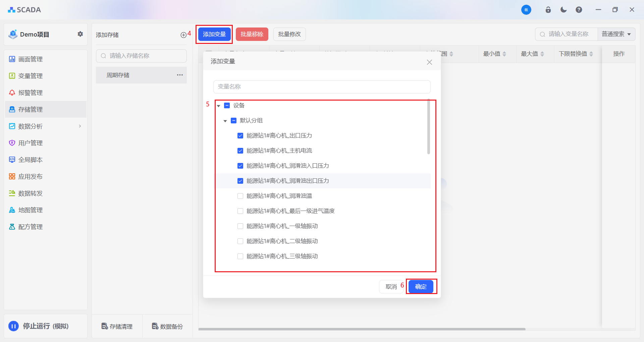Check 能源站1#离心机_润滑油温 checkbox
Screen dimensions: 644x342
click(240, 196)
